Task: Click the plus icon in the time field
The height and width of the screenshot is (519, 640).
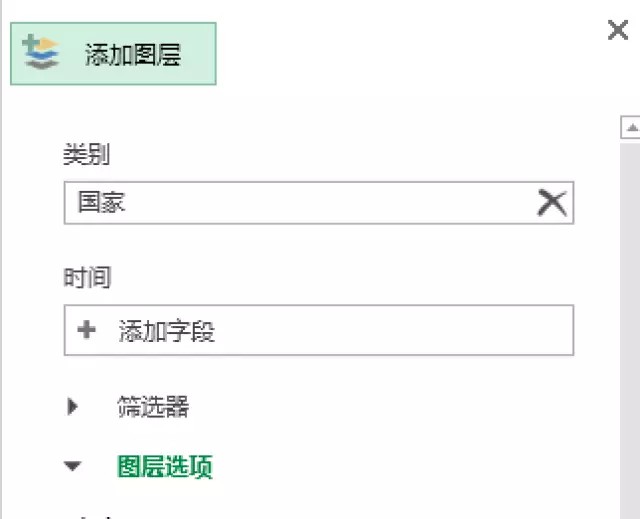Action: (86, 330)
